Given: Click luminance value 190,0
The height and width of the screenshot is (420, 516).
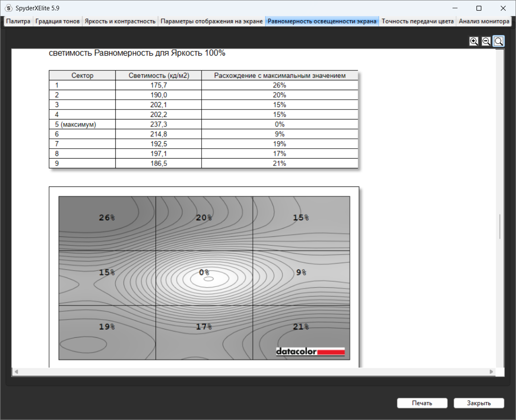Looking at the screenshot, I should click(159, 95).
